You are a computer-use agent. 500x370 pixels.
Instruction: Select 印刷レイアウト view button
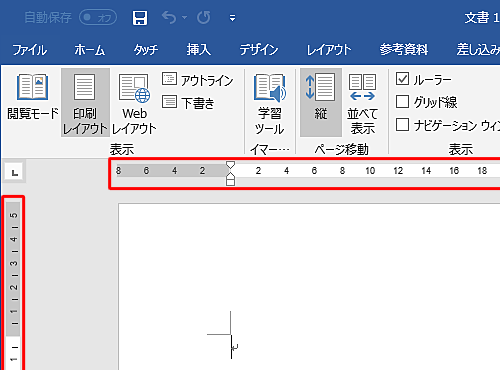tap(85, 103)
